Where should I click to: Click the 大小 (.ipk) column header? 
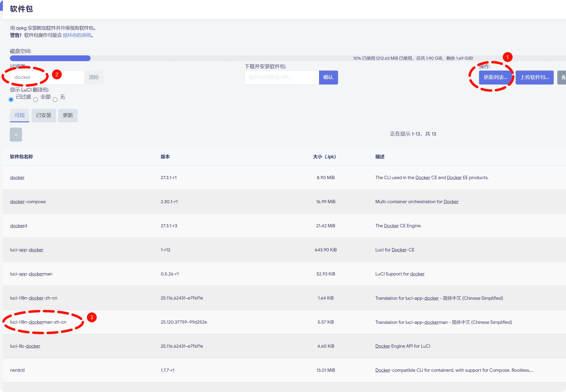[324, 157]
